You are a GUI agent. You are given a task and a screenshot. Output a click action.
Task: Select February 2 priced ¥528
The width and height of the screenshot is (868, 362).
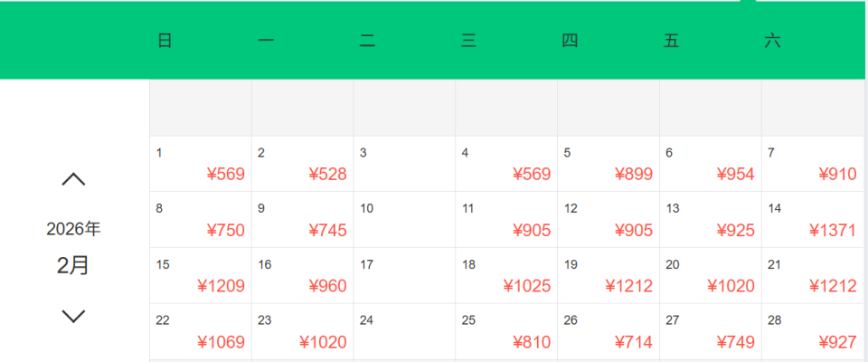click(302, 164)
